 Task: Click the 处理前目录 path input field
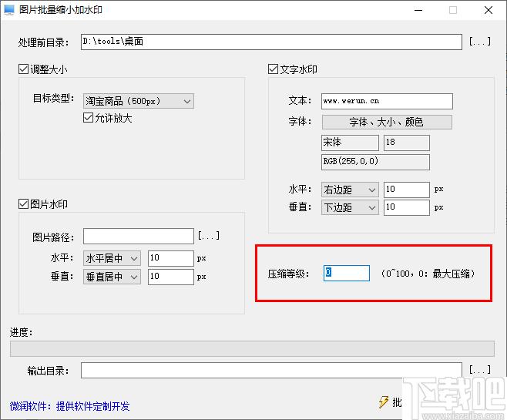pos(271,42)
